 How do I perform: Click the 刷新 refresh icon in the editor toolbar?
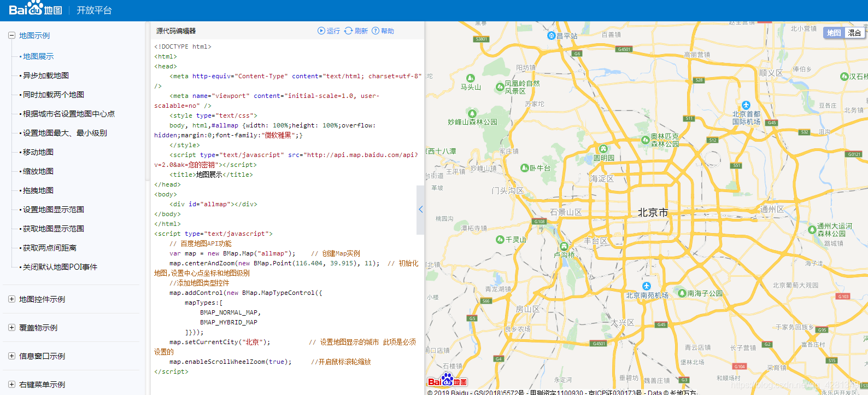coord(348,31)
